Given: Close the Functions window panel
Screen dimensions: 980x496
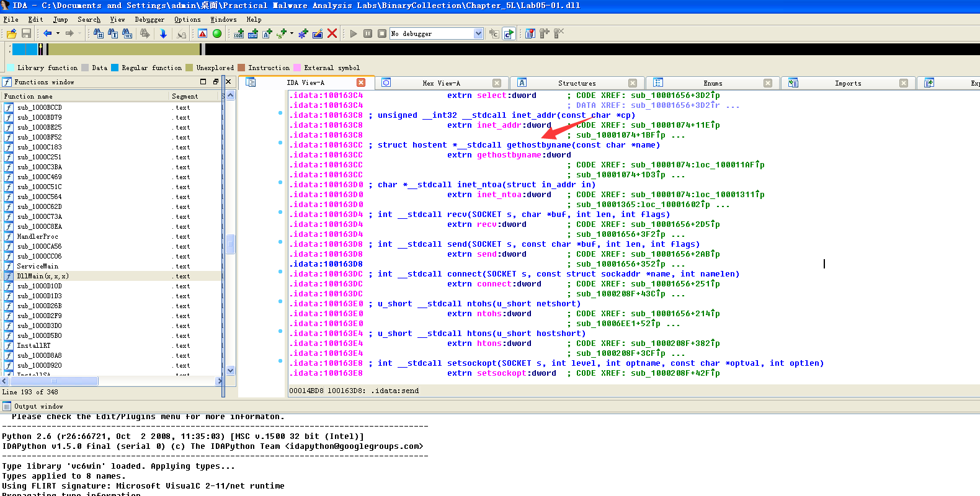Looking at the screenshot, I should 228,81.
